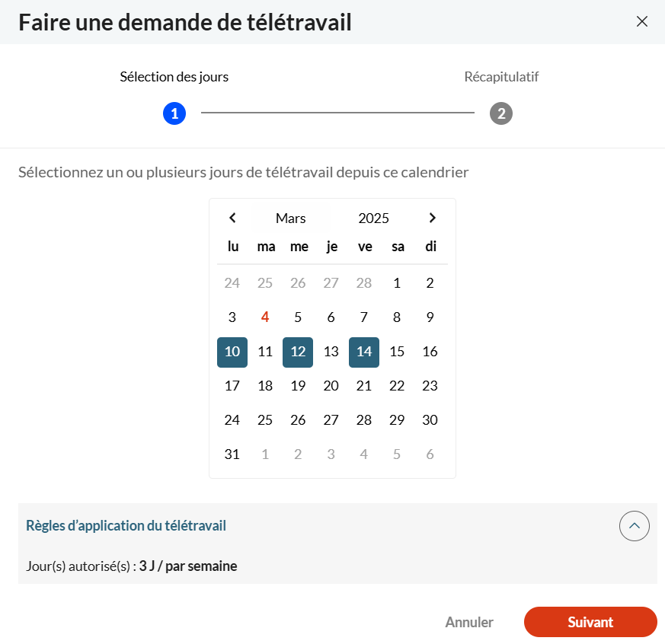Viewport: 665px width, 644px height.
Task: Pick day 31 in the calendar
Action: point(232,454)
